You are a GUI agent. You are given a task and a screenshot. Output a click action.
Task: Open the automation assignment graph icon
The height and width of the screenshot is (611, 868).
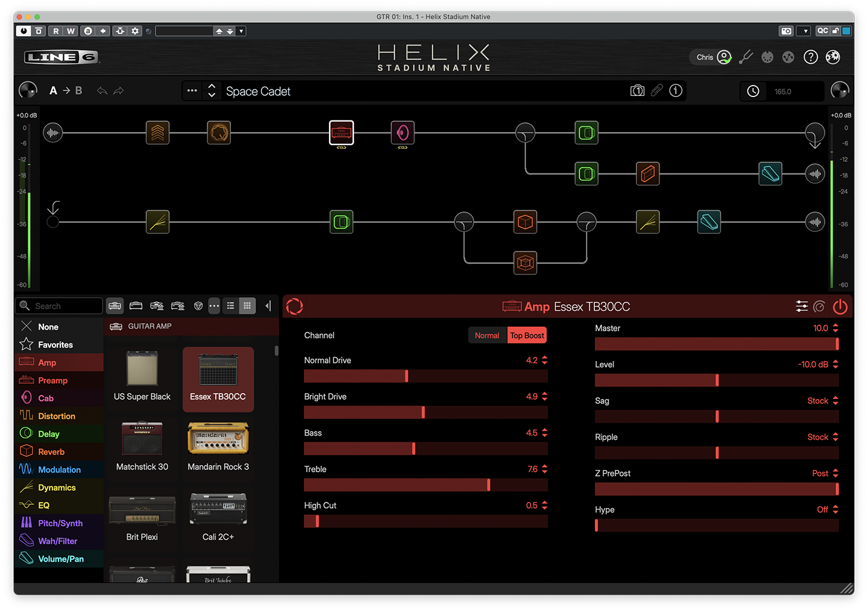click(x=788, y=57)
